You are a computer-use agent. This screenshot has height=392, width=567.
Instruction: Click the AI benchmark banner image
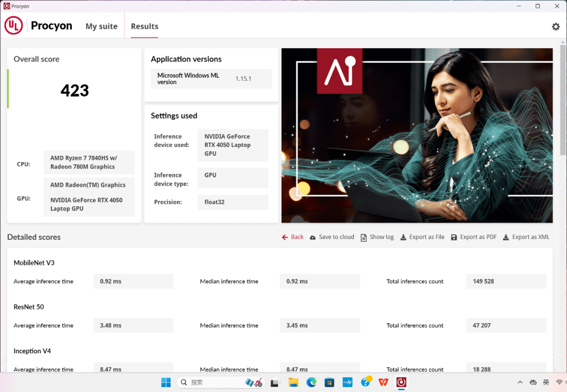[417, 135]
